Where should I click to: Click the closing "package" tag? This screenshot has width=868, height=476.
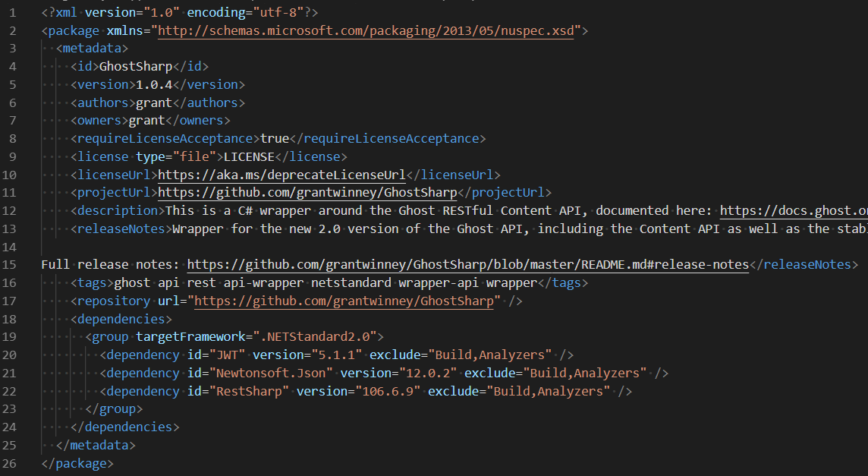click(x=81, y=464)
